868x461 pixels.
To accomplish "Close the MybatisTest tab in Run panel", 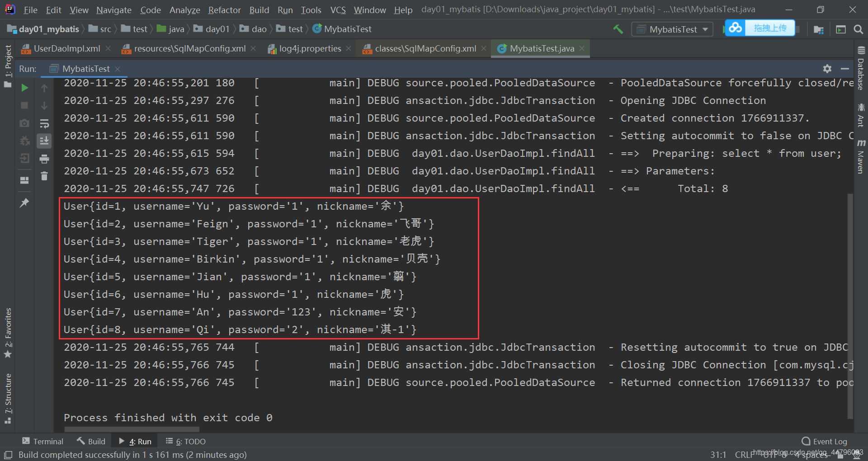I will coord(118,69).
